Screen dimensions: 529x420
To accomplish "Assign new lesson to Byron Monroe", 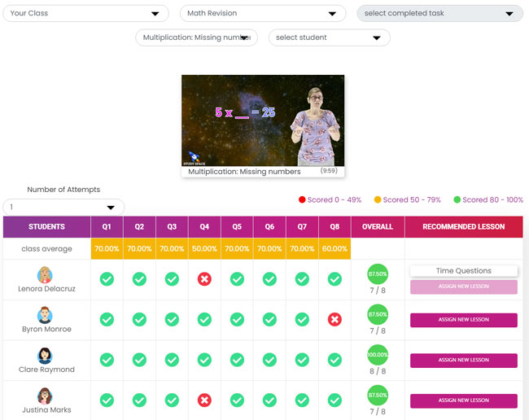I will pos(463,320).
